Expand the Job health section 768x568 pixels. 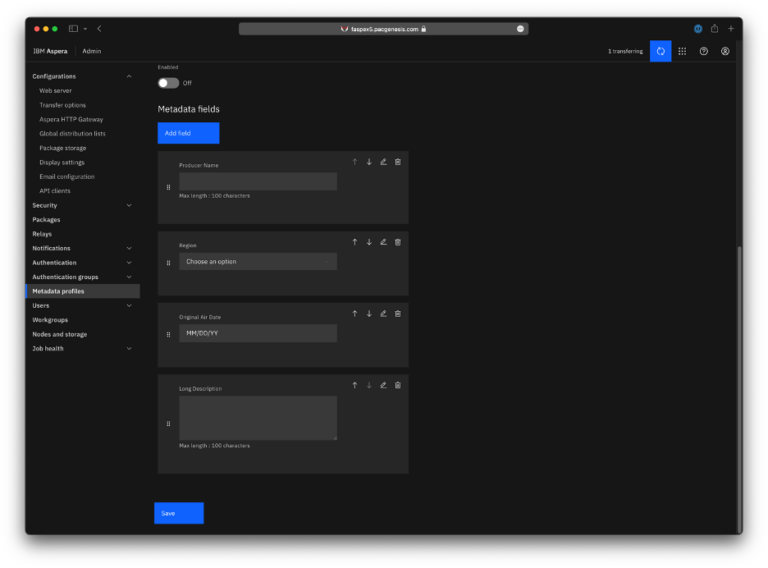[82, 349]
